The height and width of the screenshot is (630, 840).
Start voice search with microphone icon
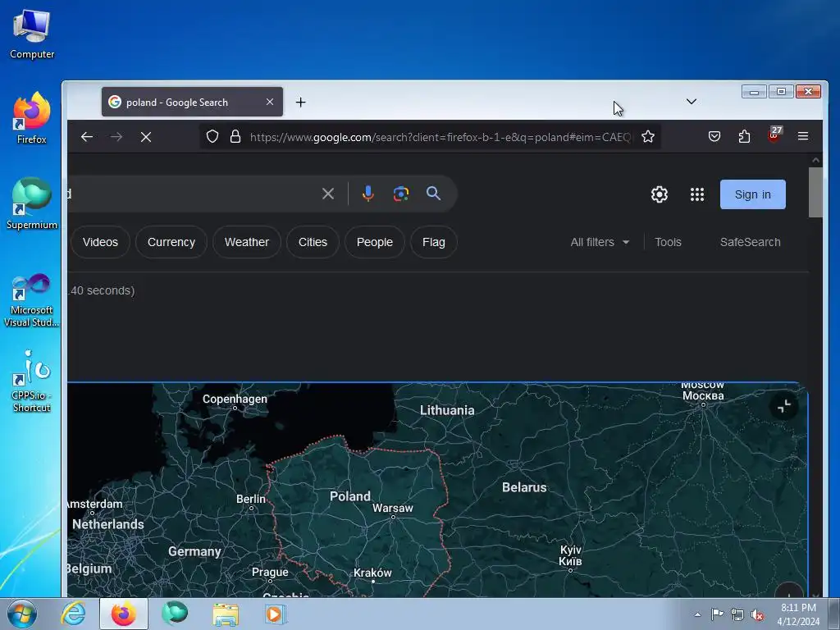pyautogui.click(x=367, y=194)
